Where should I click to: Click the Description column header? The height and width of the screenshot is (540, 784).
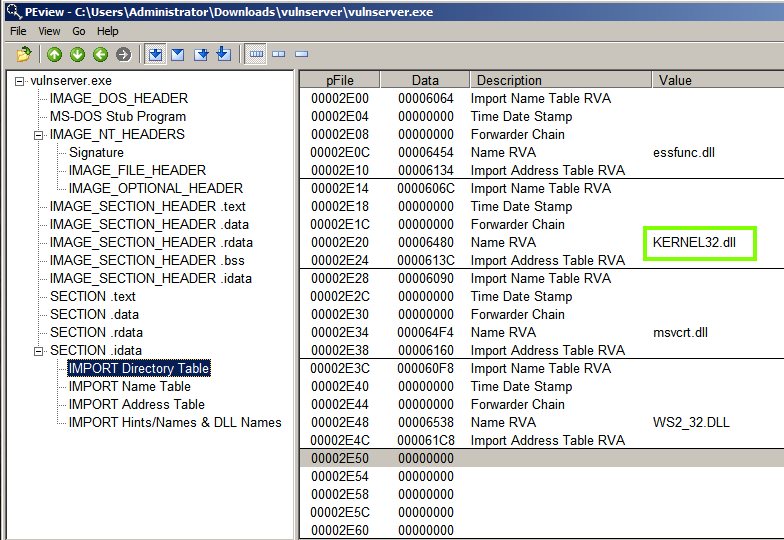click(560, 80)
